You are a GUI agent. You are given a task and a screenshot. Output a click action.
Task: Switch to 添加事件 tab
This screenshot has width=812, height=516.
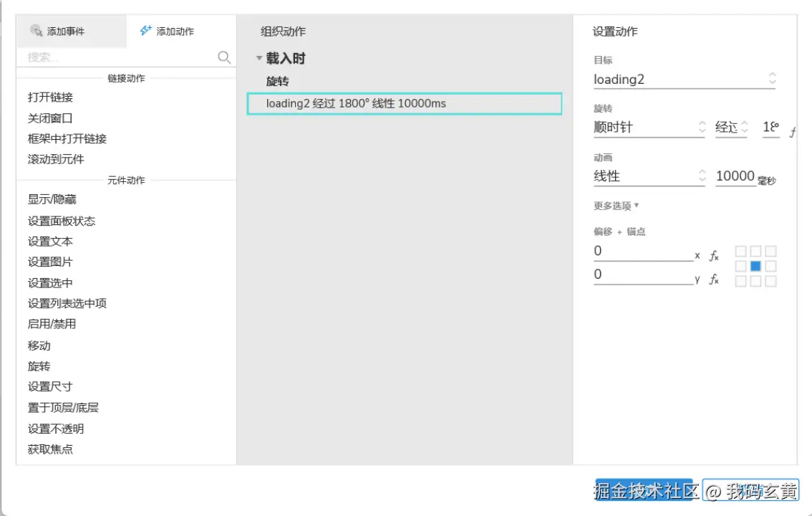point(72,31)
